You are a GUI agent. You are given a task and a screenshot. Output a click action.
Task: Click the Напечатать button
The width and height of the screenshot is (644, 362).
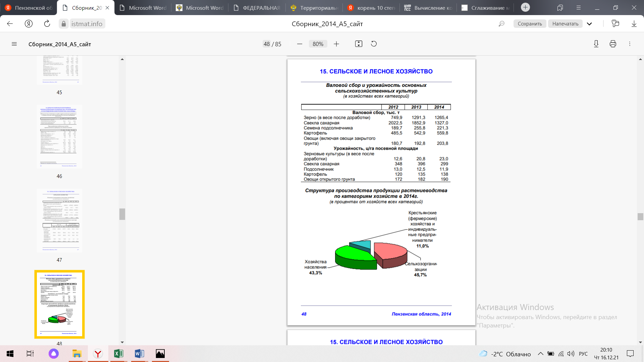[566, 24]
